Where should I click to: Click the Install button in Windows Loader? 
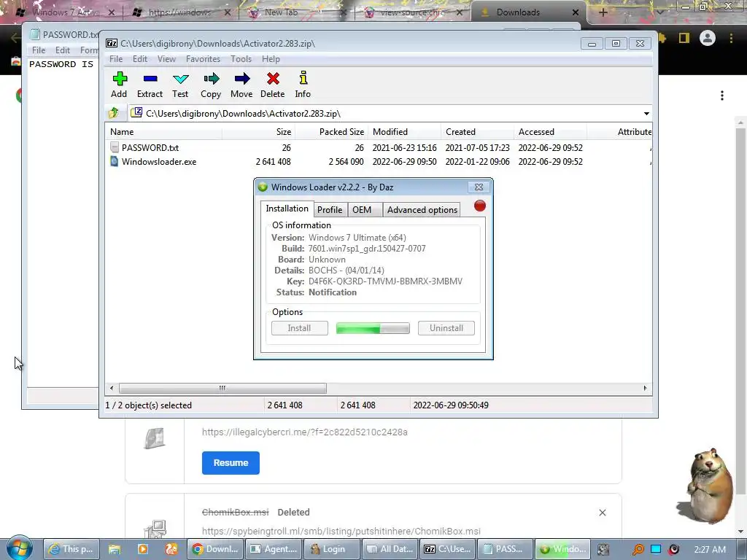click(299, 328)
